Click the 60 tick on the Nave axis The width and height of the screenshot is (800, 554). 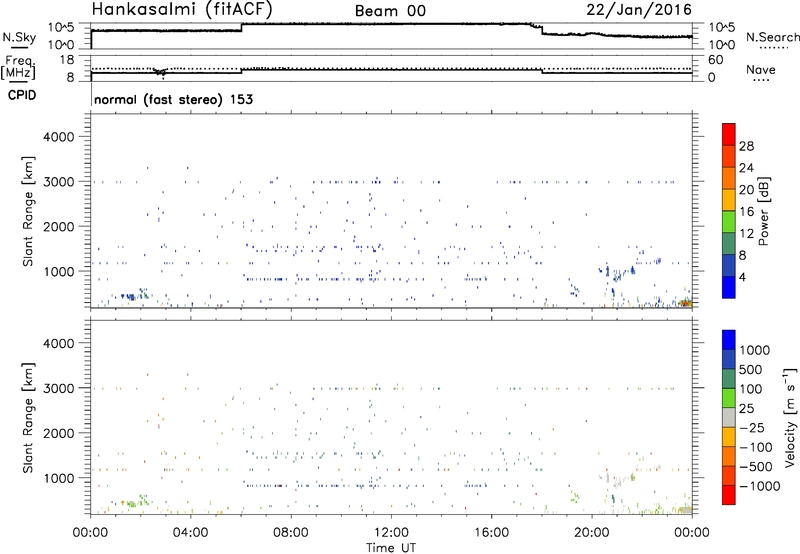(x=715, y=60)
